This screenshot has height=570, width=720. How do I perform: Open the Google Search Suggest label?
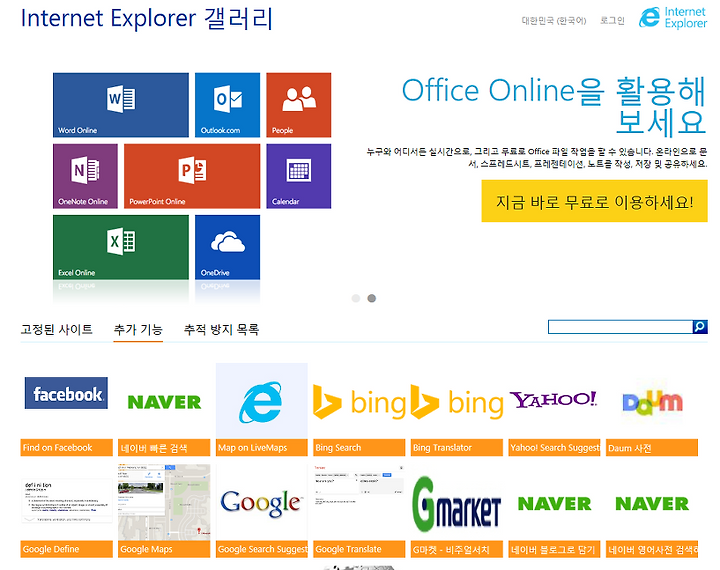[262, 549]
